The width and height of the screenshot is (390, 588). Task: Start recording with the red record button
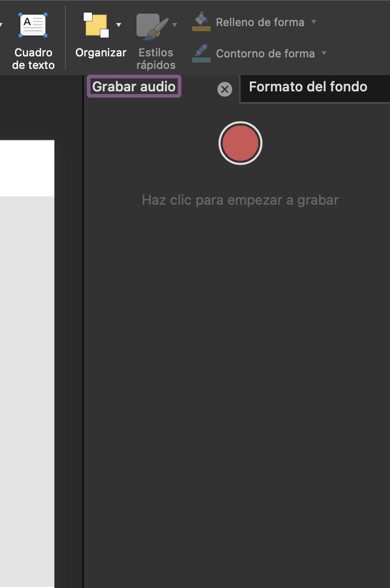pyautogui.click(x=240, y=143)
